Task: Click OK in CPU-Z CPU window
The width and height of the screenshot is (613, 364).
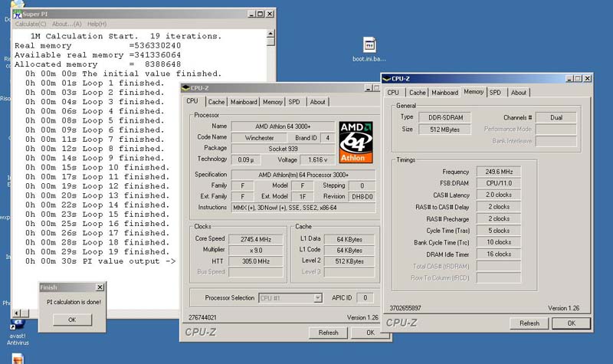Action: coord(370,333)
